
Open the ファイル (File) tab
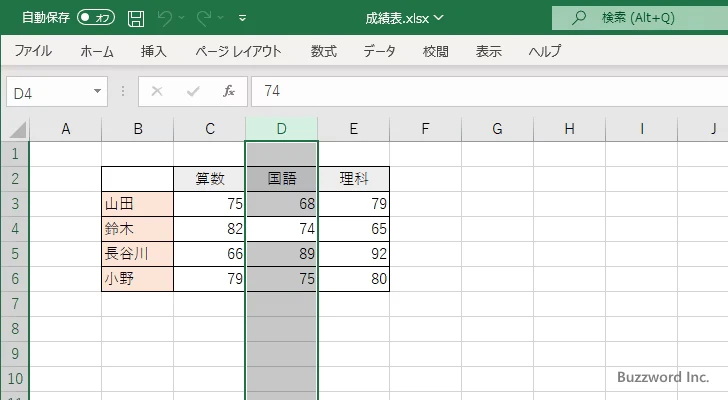pos(33,51)
